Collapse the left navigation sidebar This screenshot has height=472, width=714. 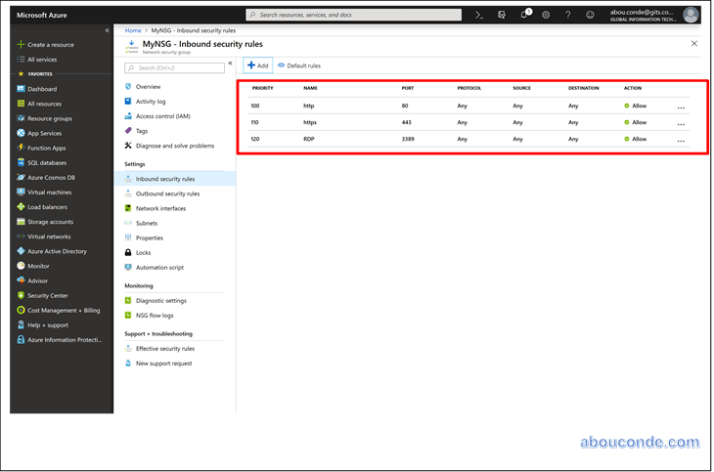point(107,31)
